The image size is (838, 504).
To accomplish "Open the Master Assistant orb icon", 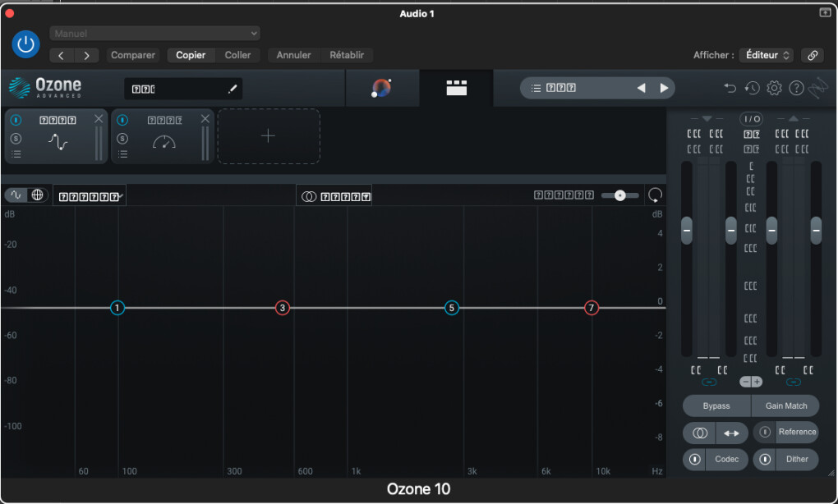I will (x=381, y=88).
